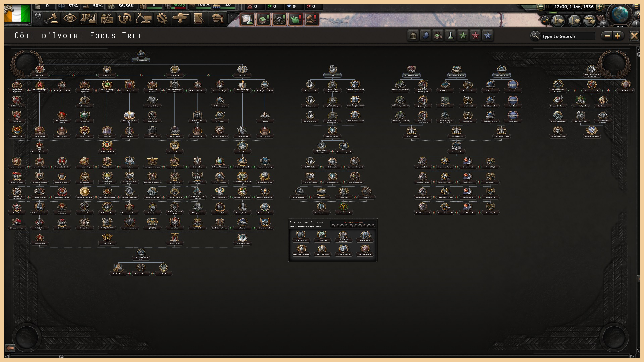This screenshot has height=362, width=644.
Task: Select the Technology Sharing continuous focus
Action: pos(343,250)
